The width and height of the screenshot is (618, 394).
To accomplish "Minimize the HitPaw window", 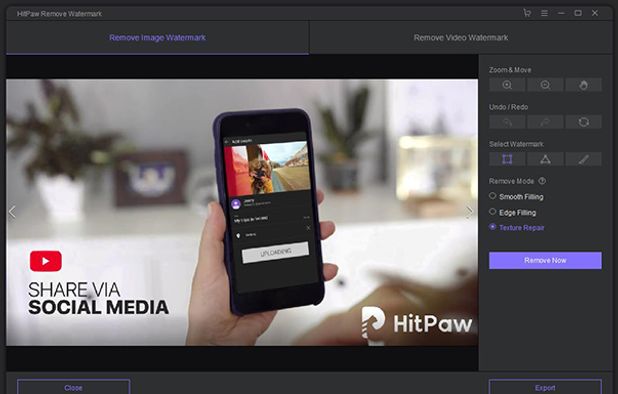I will coord(561,13).
